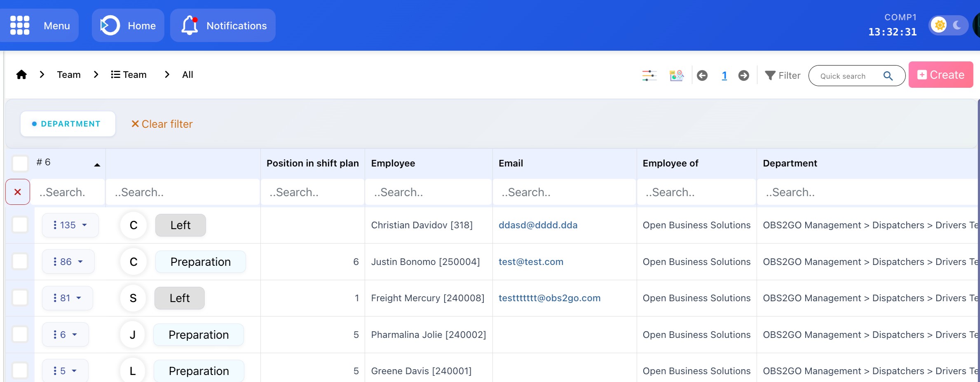Open the row 86 actions dropdown
Image resolution: width=980 pixels, height=382 pixels.
[68, 262]
